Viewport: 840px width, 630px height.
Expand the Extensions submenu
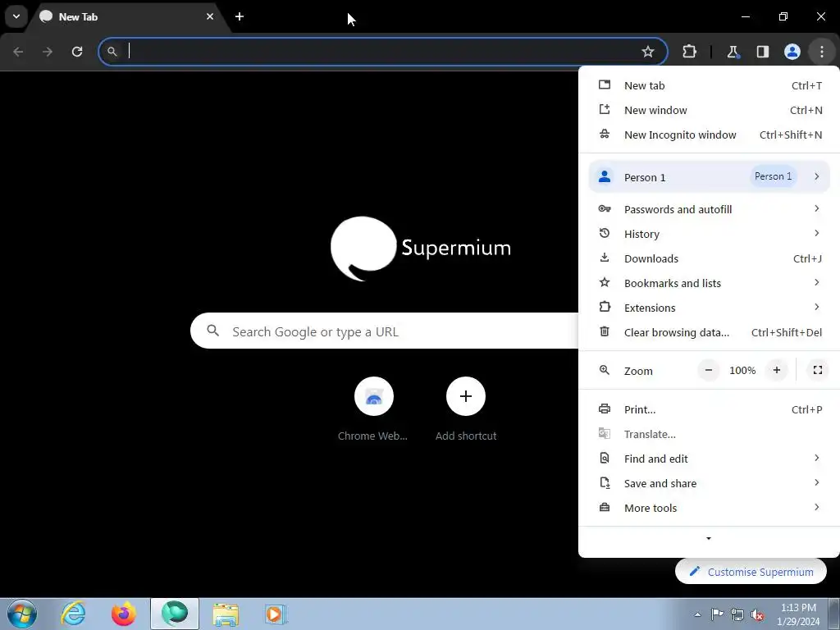(710, 308)
